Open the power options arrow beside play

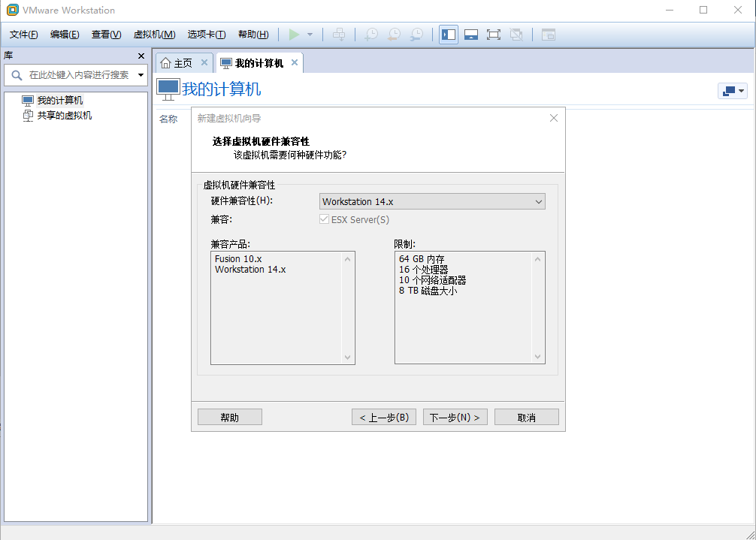pyautogui.click(x=310, y=35)
